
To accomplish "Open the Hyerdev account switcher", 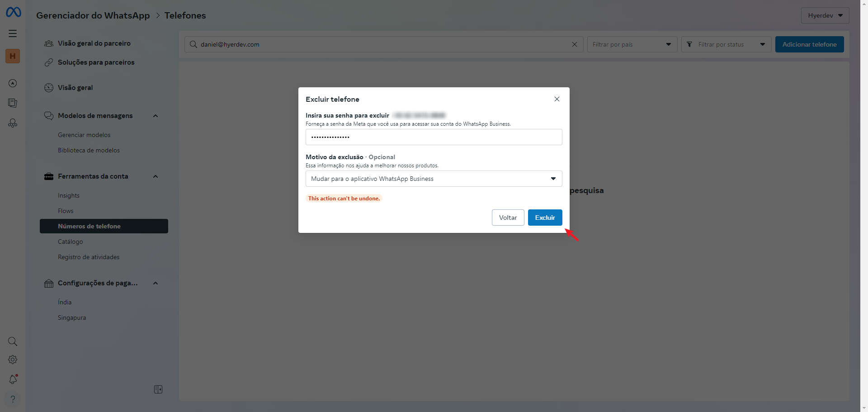I will (825, 15).
